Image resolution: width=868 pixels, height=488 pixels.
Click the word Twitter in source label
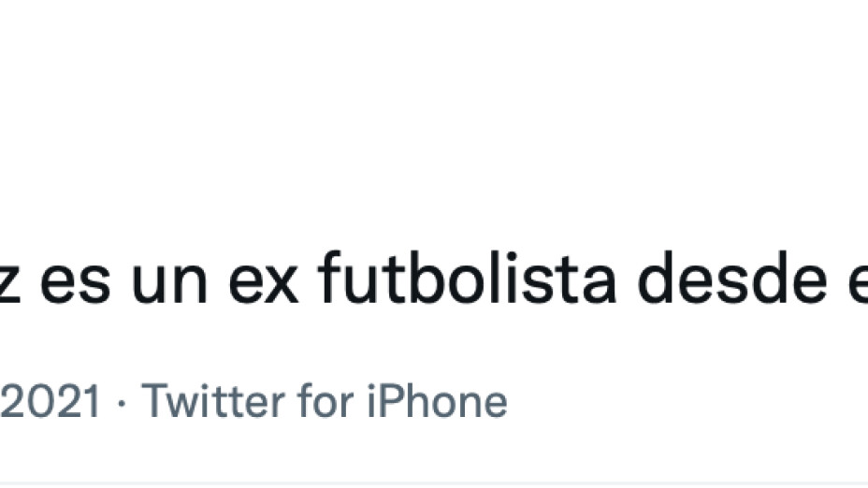(x=213, y=401)
